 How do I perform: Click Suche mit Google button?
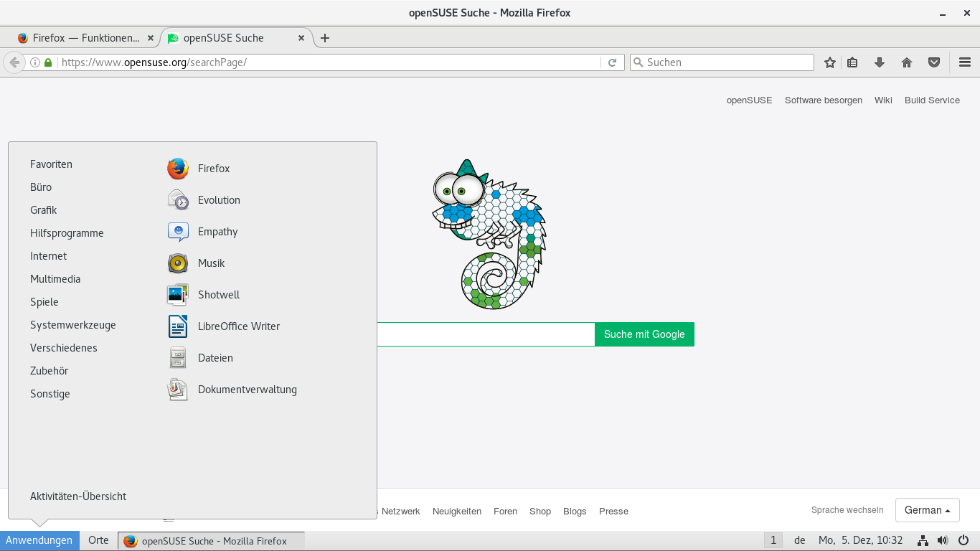[644, 334]
